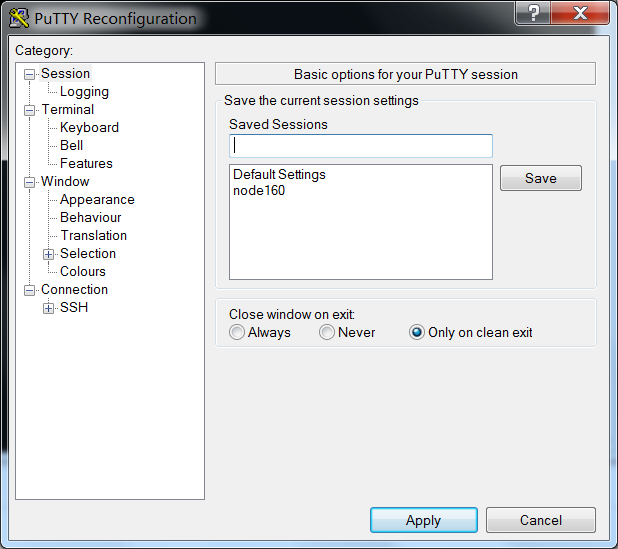This screenshot has width=618, height=549.
Task: Go to the Terminal category
Action: tap(68, 109)
